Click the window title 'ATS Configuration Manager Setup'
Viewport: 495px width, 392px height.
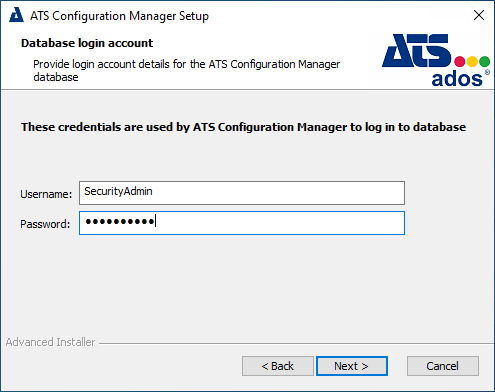[119, 16]
